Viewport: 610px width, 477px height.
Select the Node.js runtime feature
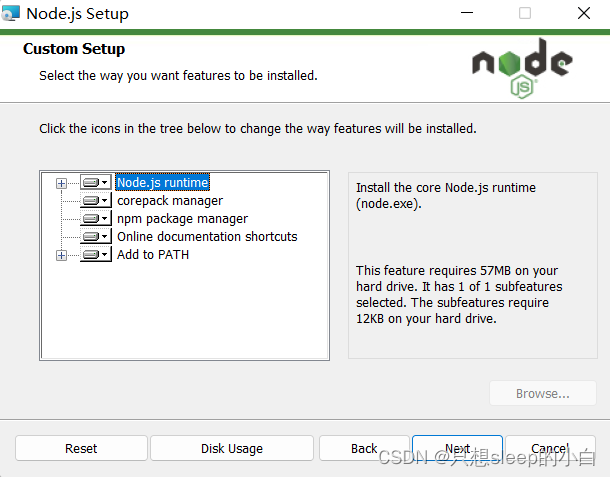tap(163, 182)
